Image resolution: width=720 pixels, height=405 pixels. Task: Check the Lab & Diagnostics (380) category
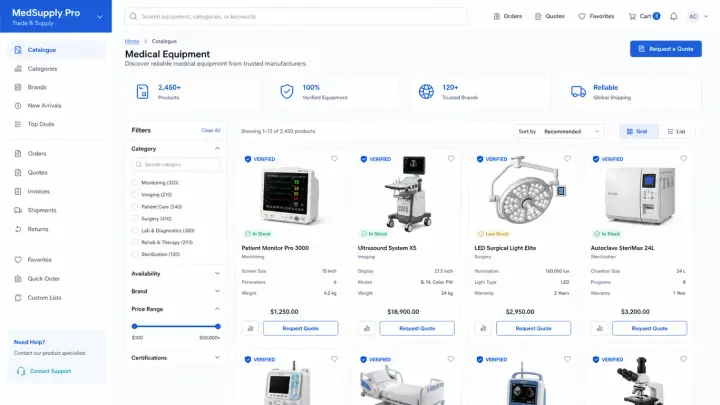tap(135, 231)
